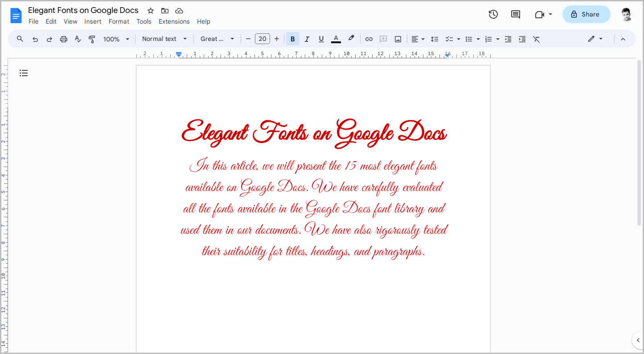The height and width of the screenshot is (354, 644).
Task: Open the font family dropdown
Action: tap(217, 39)
